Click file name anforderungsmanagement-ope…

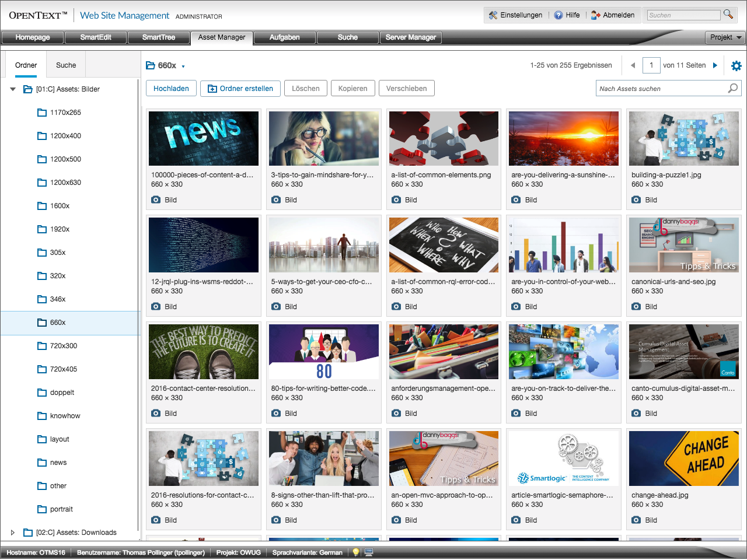tap(443, 388)
